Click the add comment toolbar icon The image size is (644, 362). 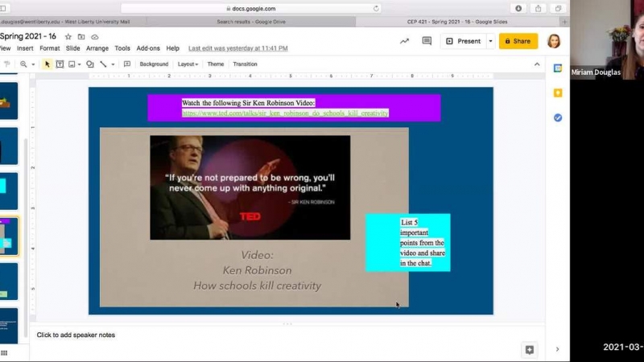click(127, 64)
